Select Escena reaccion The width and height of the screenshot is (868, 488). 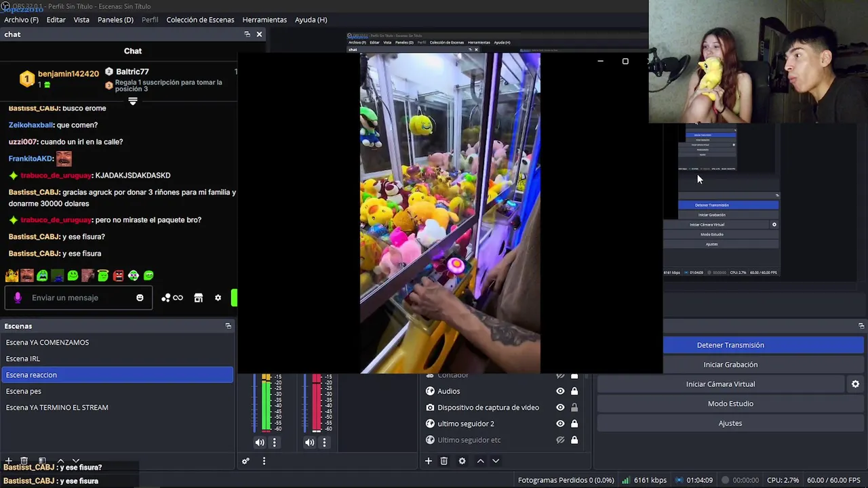[117, 375]
